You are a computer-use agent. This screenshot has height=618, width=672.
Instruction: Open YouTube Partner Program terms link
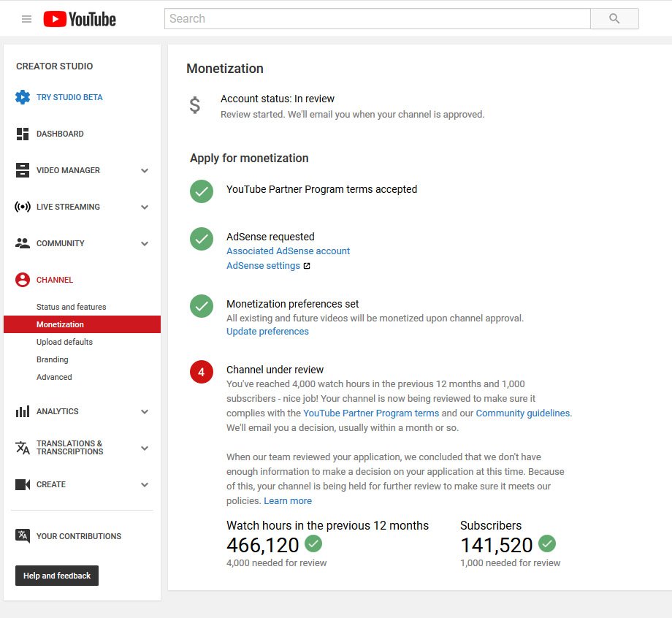click(371, 413)
